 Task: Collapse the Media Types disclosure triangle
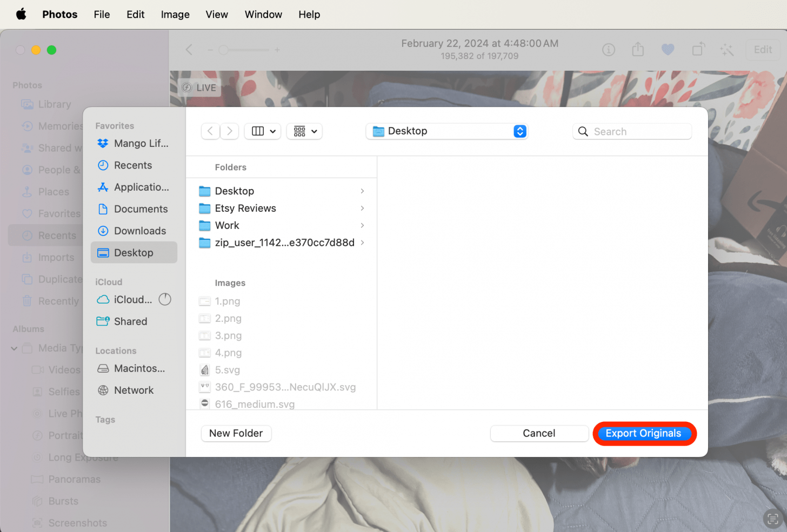click(14, 348)
